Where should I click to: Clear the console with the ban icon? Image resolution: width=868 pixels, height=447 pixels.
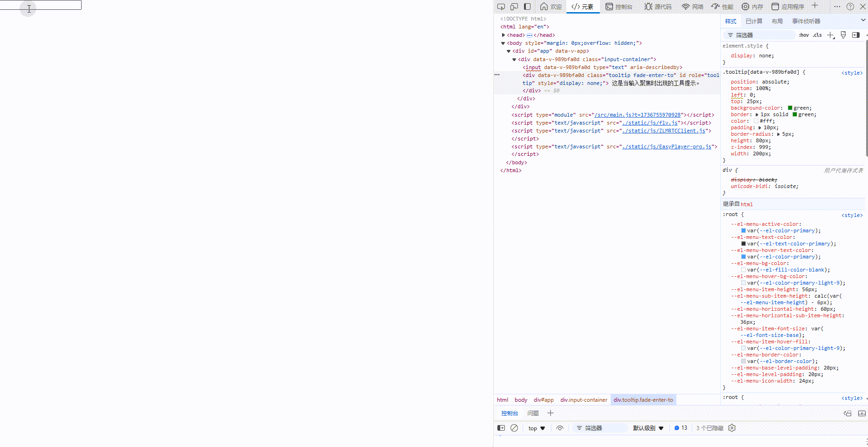[514, 428]
